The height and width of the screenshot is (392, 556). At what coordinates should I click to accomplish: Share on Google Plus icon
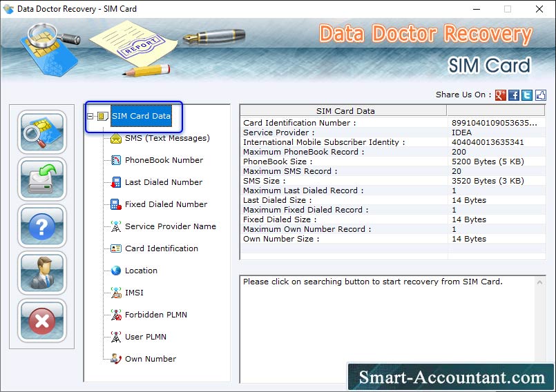(500, 95)
